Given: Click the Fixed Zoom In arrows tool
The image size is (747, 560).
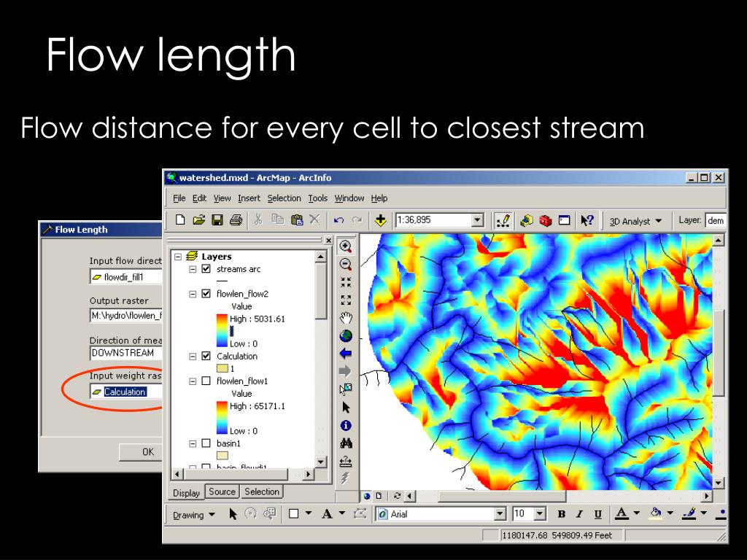Looking at the screenshot, I should (x=346, y=282).
